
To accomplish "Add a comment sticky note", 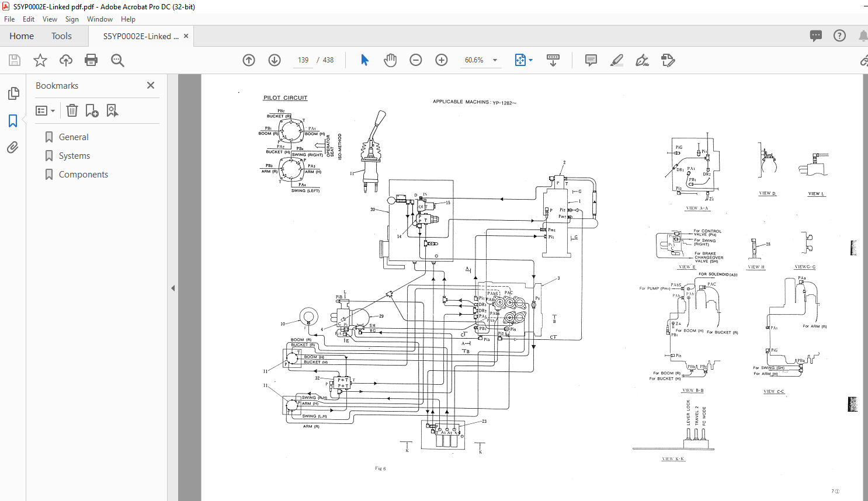I will coord(591,60).
